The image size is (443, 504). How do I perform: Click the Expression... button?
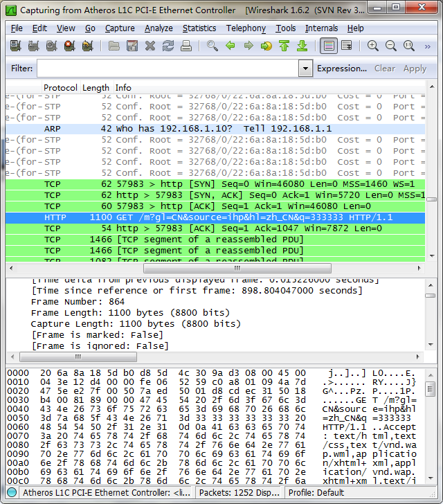pos(342,69)
